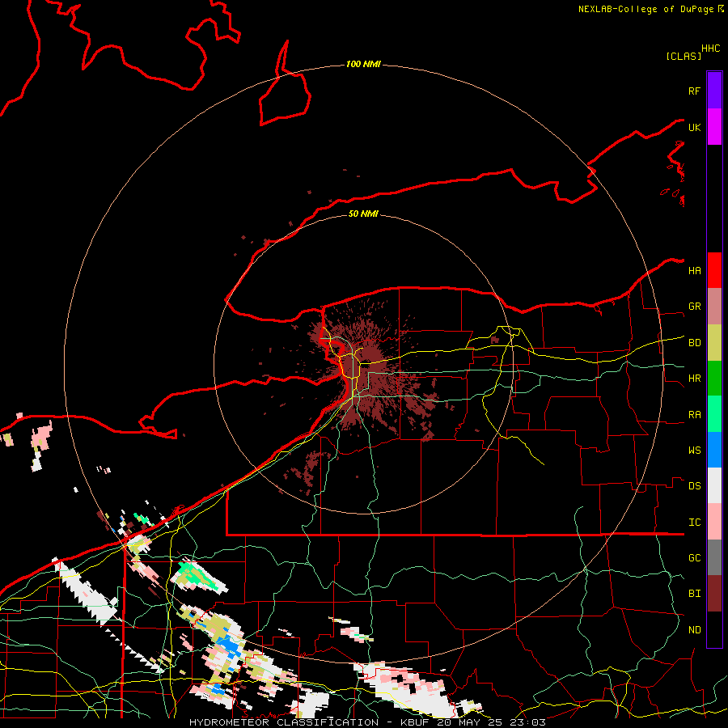
Task: Click the RF purple legend swatch
Action: [714, 91]
